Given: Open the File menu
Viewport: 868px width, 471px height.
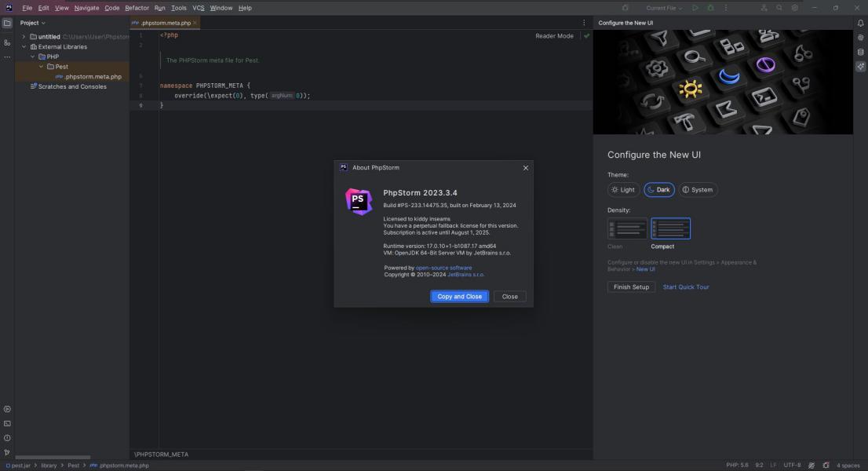Looking at the screenshot, I should (x=27, y=8).
